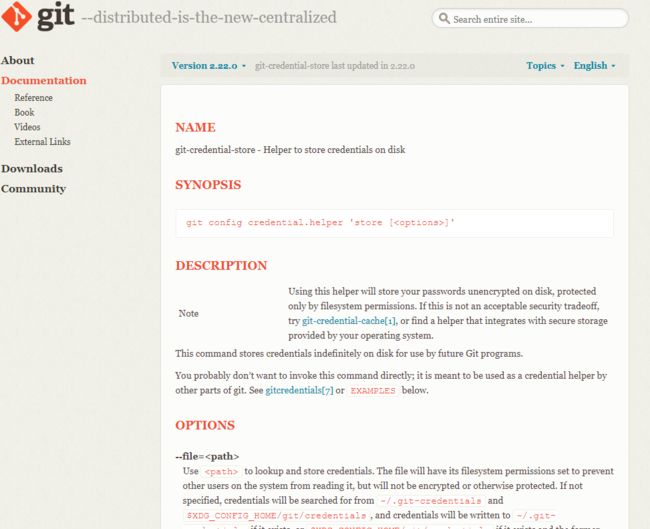The image size is (650, 529).
Task: Open External Links in sidebar
Action: point(42,142)
